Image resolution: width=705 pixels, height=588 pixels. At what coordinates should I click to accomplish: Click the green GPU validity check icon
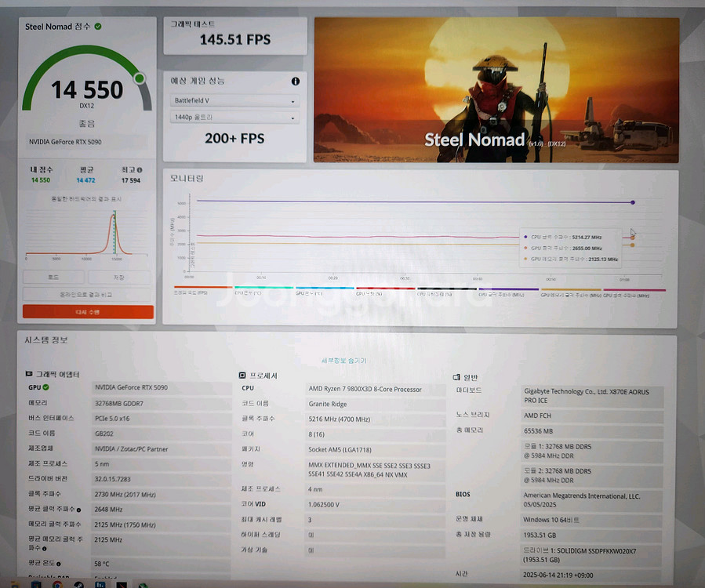tap(45, 387)
